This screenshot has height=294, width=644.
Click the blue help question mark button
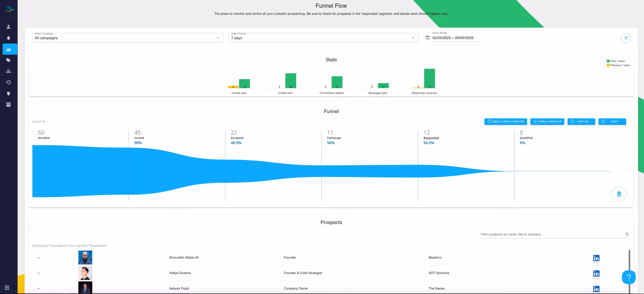tap(629, 277)
